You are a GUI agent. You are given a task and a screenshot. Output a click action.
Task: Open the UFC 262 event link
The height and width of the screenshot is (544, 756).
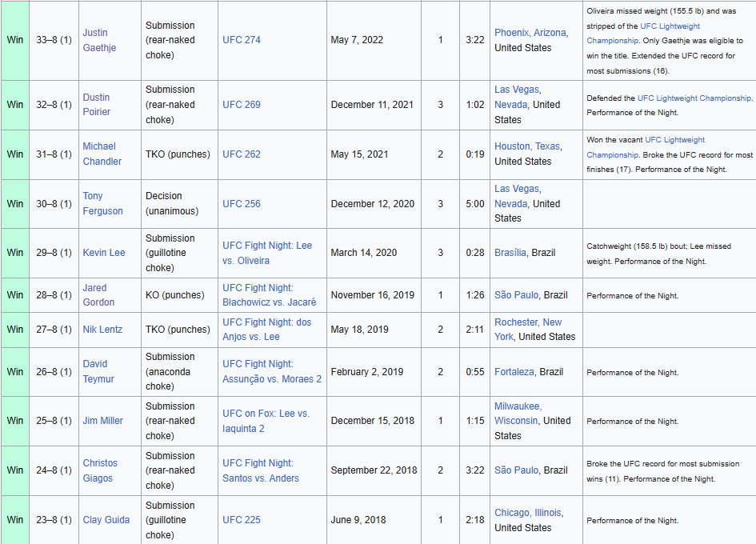(241, 154)
